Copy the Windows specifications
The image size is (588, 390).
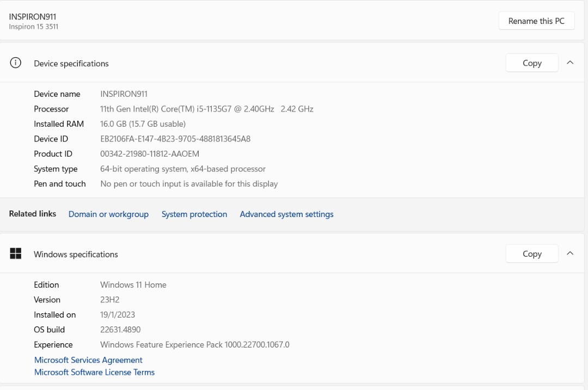pos(531,253)
